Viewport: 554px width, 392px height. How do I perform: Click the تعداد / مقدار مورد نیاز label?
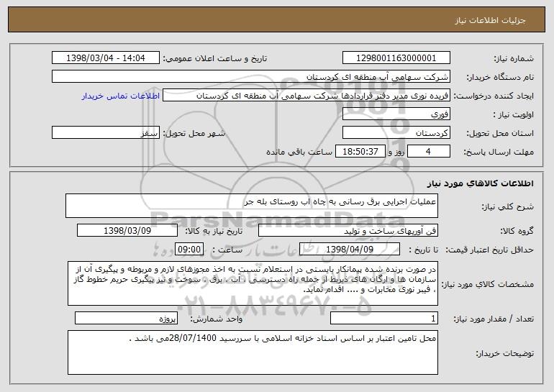click(494, 319)
